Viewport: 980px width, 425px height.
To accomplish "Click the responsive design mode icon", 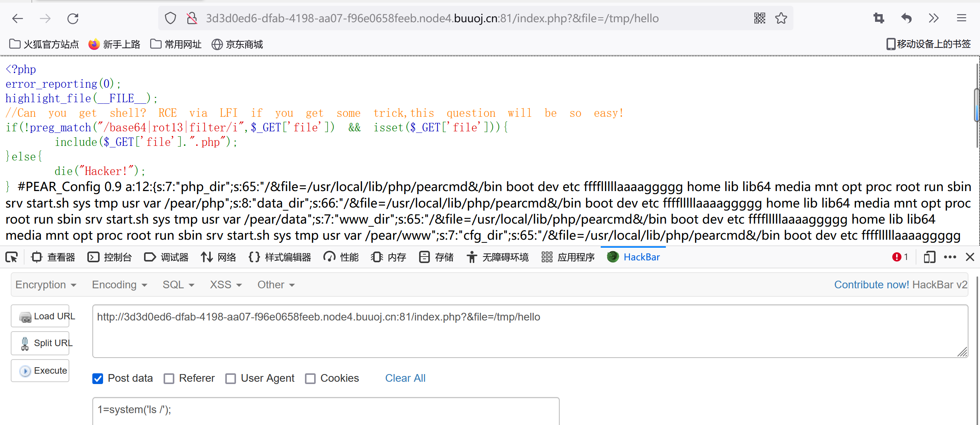I will coord(929,257).
